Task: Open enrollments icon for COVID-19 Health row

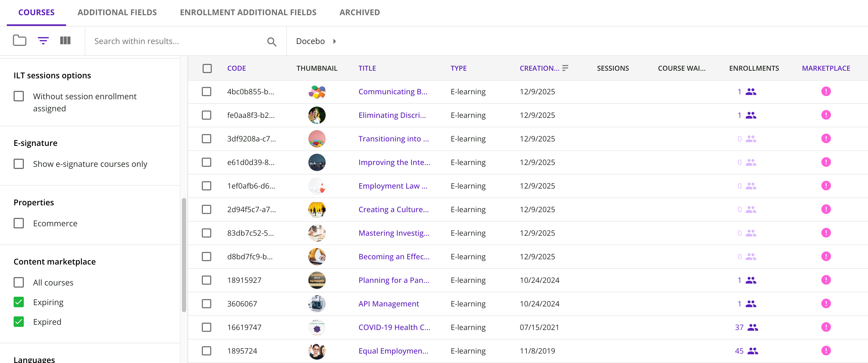Action: [753, 327]
